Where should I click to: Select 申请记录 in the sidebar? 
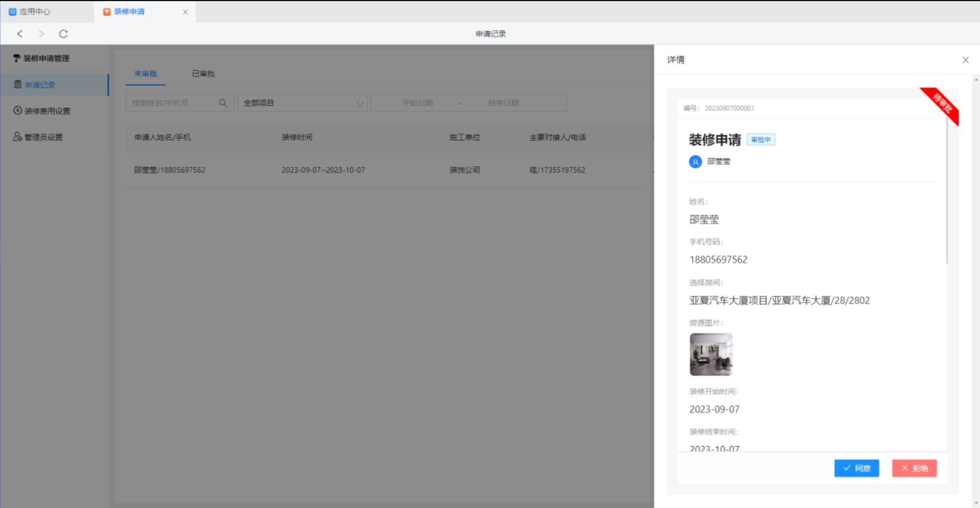40,85
